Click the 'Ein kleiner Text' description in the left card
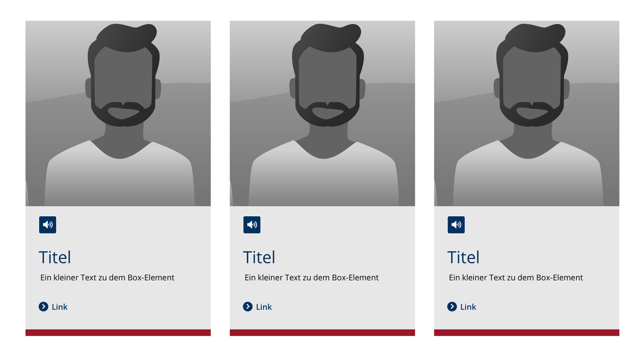 (107, 278)
